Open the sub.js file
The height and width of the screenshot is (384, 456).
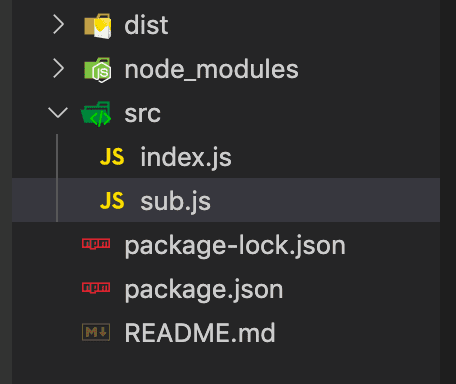[176, 201]
